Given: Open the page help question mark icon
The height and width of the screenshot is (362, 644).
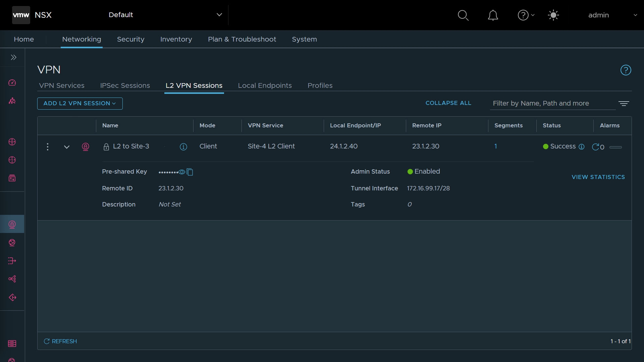Looking at the screenshot, I should coord(626,70).
